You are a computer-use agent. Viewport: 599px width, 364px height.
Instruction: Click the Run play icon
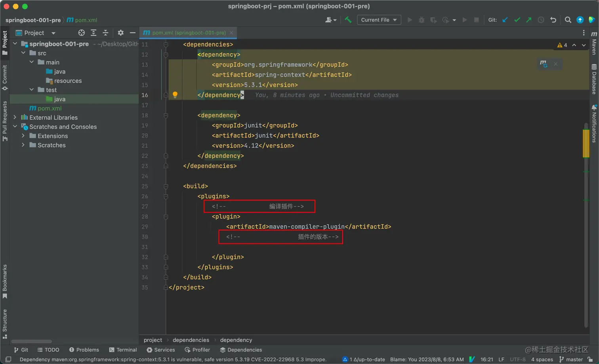click(410, 20)
